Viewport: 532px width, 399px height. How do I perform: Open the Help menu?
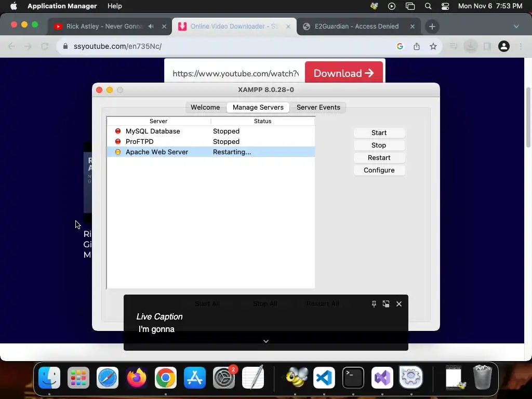[115, 6]
